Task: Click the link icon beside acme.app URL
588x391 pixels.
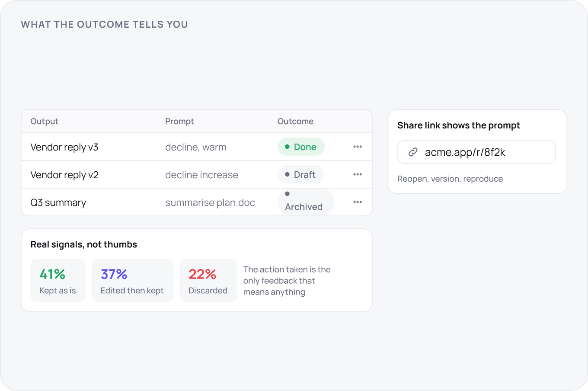Action: 413,152
